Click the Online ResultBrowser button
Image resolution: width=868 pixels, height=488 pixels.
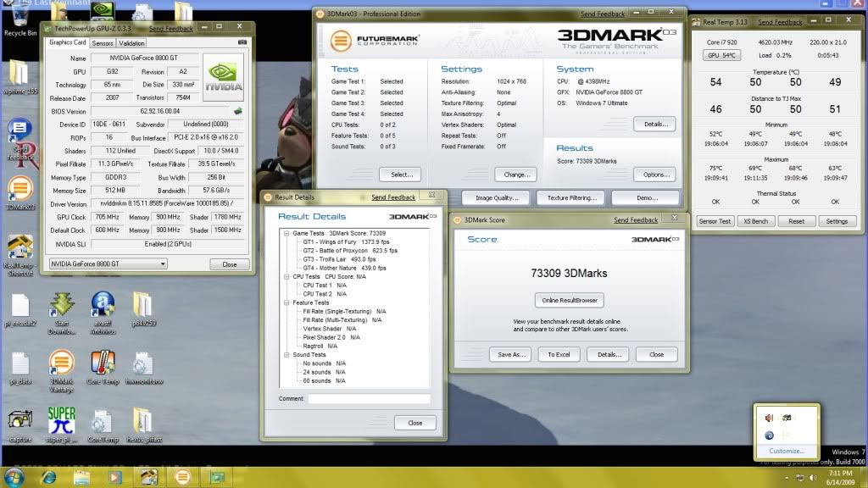(x=569, y=300)
